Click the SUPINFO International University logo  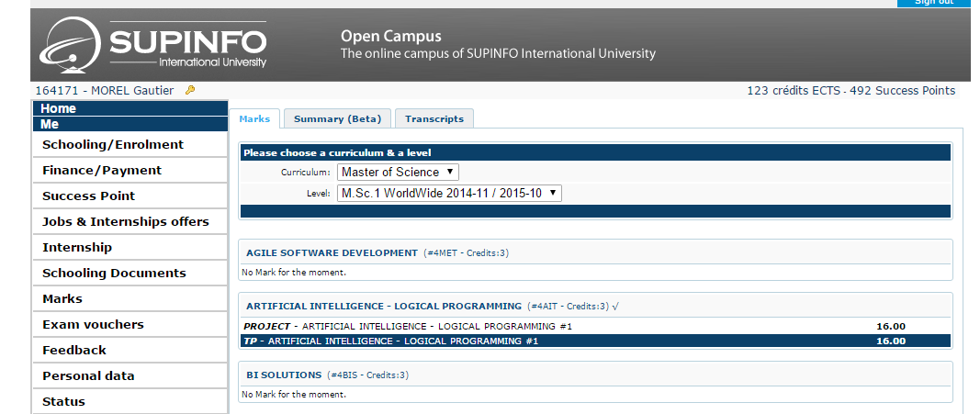tap(153, 44)
